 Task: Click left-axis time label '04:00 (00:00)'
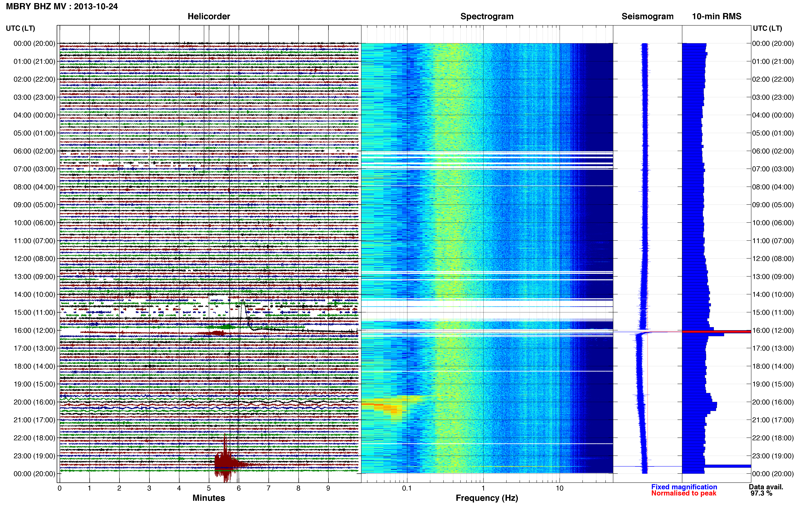(34, 115)
